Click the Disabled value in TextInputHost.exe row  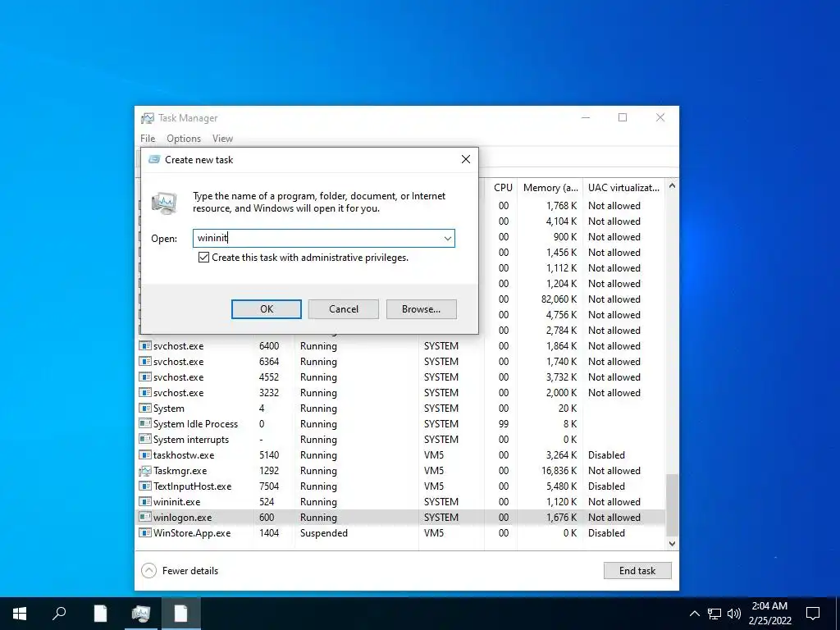[x=606, y=486]
